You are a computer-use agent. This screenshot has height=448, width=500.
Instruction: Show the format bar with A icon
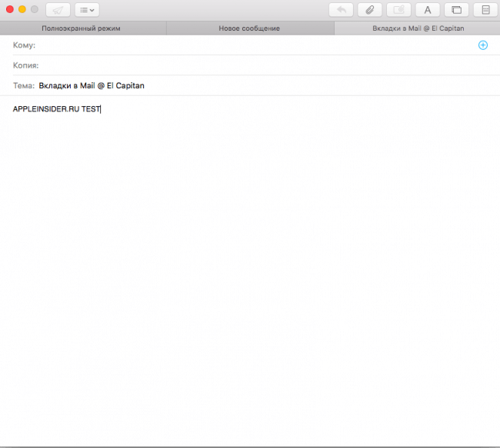pyautogui.click(x=428, y=10)
